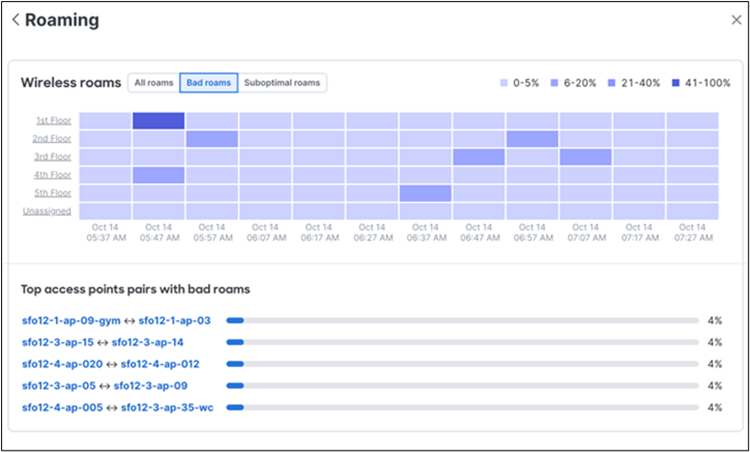The width and height of the screenshot is (750, 452).
Task: Select the All roams filter
Action: click(x=153, y=83)
